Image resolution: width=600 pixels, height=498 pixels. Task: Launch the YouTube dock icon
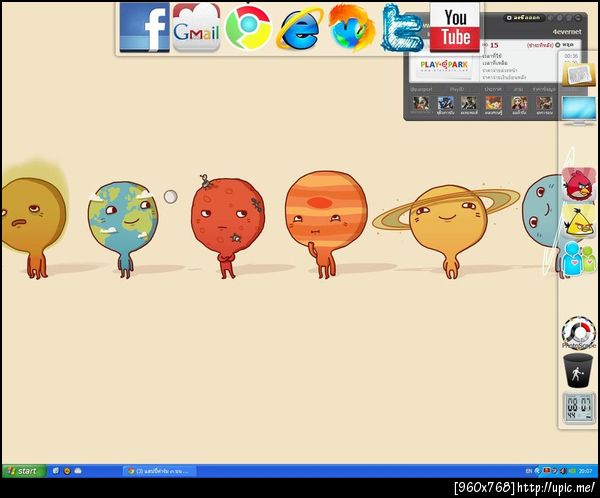click(x=455, y=28)
